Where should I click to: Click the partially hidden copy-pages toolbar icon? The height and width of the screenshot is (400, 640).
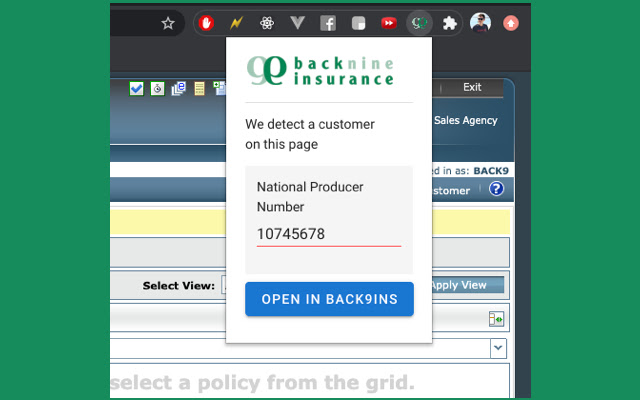coord(220,88)
